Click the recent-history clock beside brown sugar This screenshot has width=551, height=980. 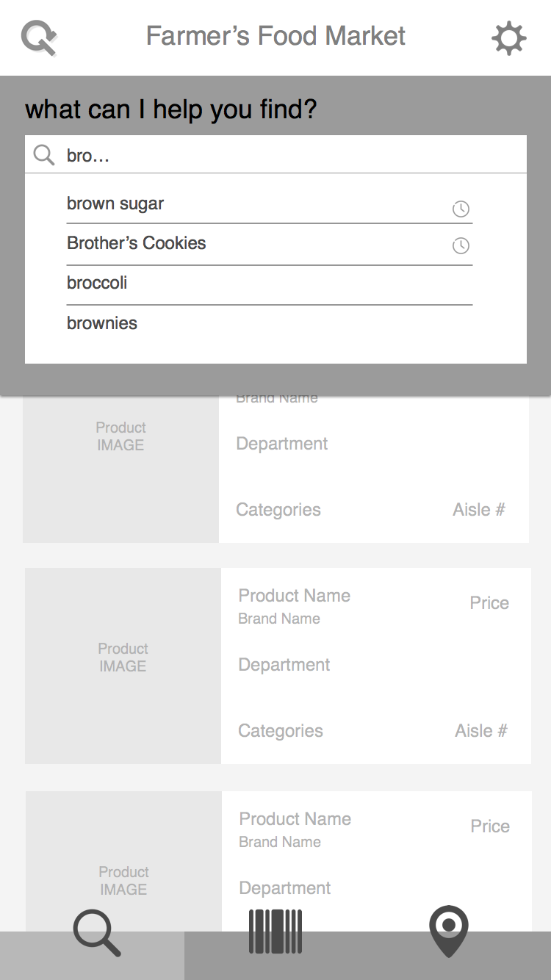pyautogui.click(x=461, y=209)
